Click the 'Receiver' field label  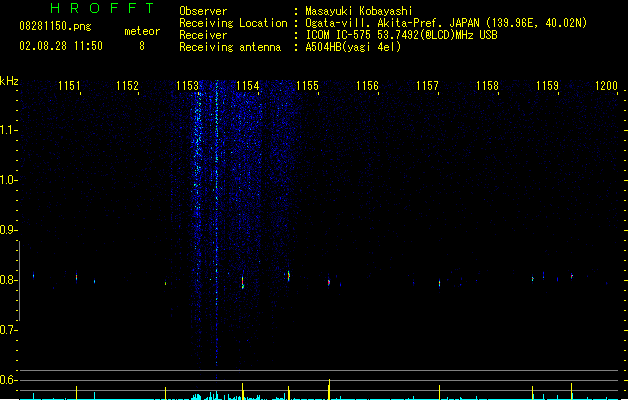[203, 35]
